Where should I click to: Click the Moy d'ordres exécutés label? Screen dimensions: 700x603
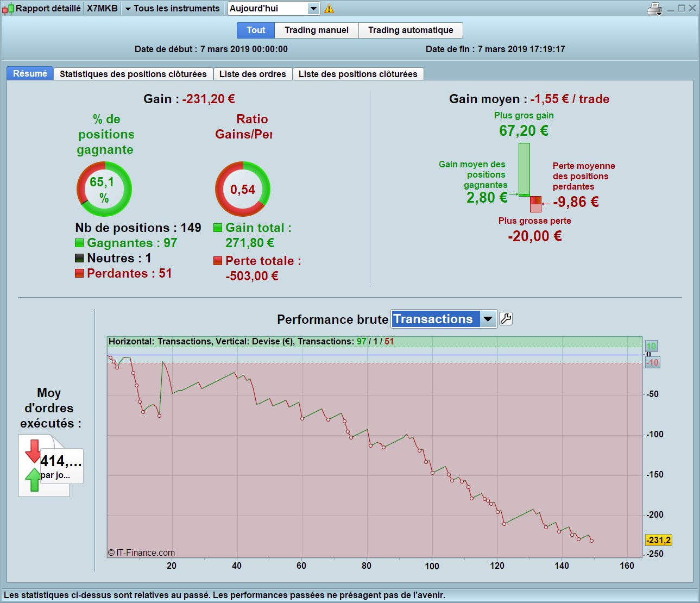[49, 408]
